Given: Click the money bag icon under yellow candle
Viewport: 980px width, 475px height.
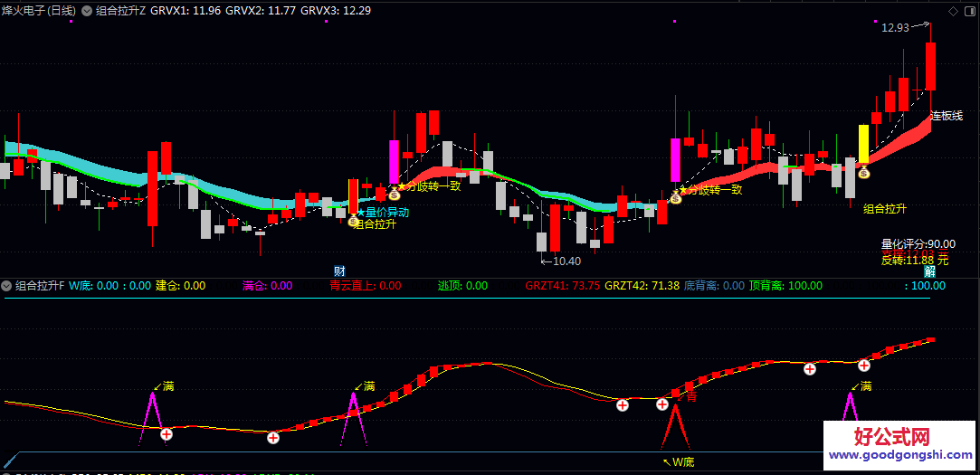Looking at the screenshot, I should (864, 172).
